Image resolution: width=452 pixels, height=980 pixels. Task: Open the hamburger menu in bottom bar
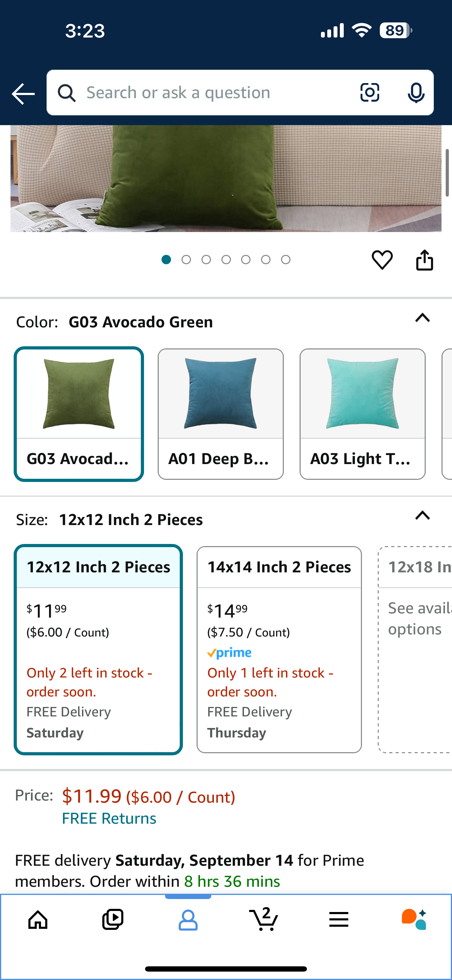pyautogui.click(x=338, y=920)
